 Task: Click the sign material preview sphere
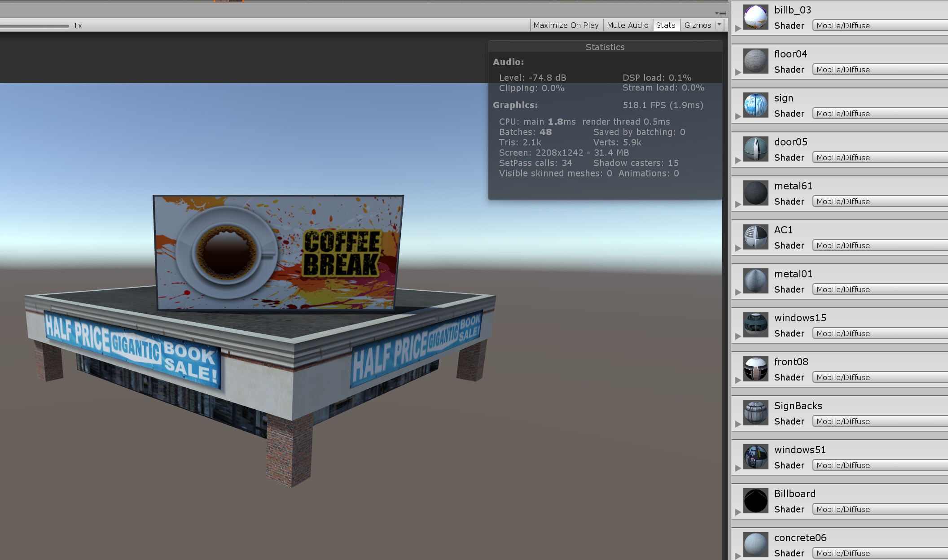click(x=755, y=105)
